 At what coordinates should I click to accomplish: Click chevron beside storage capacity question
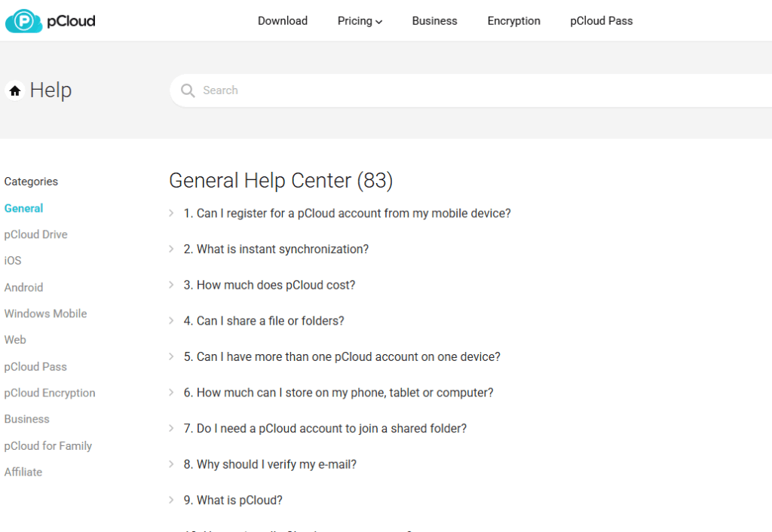point(171,393)
